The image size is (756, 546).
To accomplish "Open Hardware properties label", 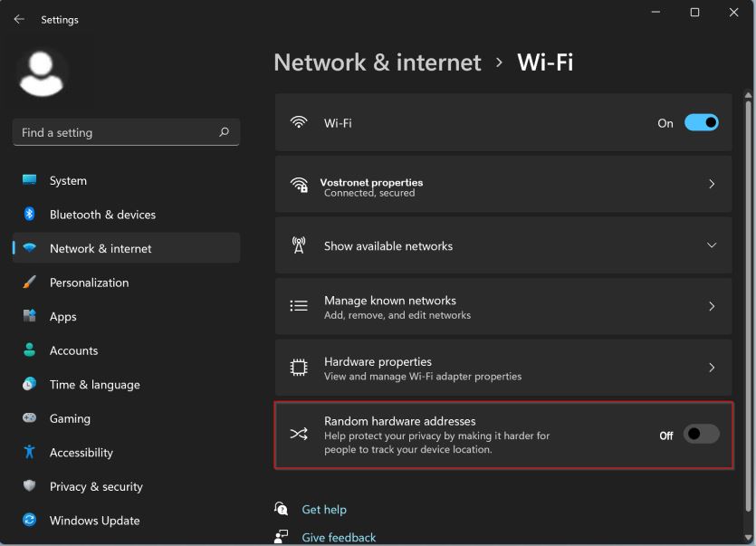I will 378,361.
